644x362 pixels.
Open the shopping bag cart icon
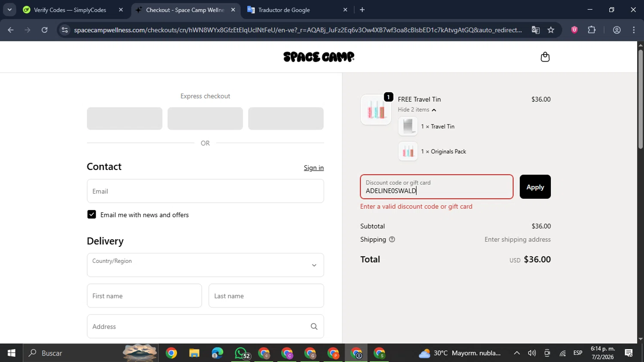(x=545, y=57)
